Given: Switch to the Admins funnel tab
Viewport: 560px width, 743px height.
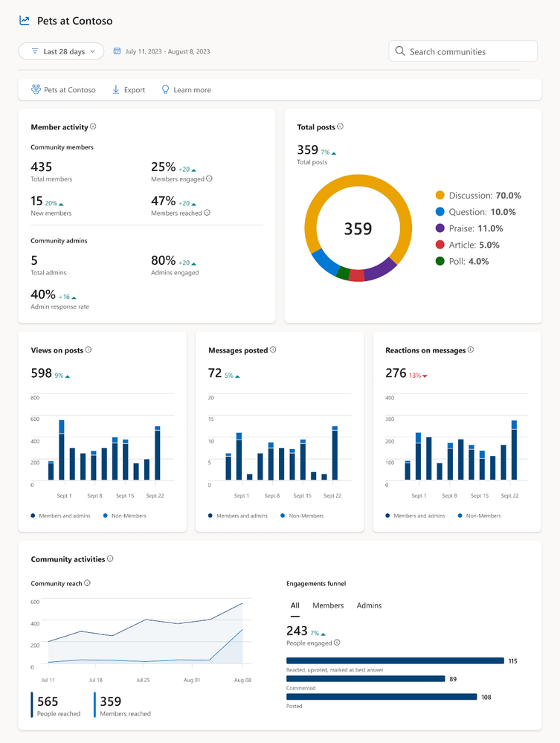Looking at the screenshot, I should click(369, 605).
